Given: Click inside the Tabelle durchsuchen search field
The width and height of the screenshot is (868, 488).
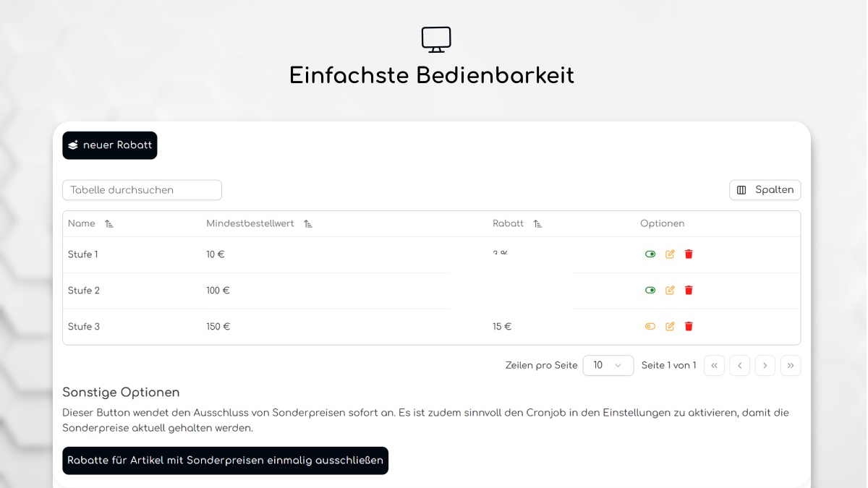Looking at the screenshot, I should (142, 189).
